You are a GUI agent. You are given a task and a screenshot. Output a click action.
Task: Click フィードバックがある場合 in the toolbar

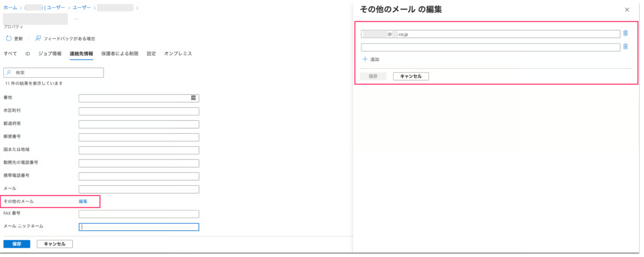tap(70, 39)
